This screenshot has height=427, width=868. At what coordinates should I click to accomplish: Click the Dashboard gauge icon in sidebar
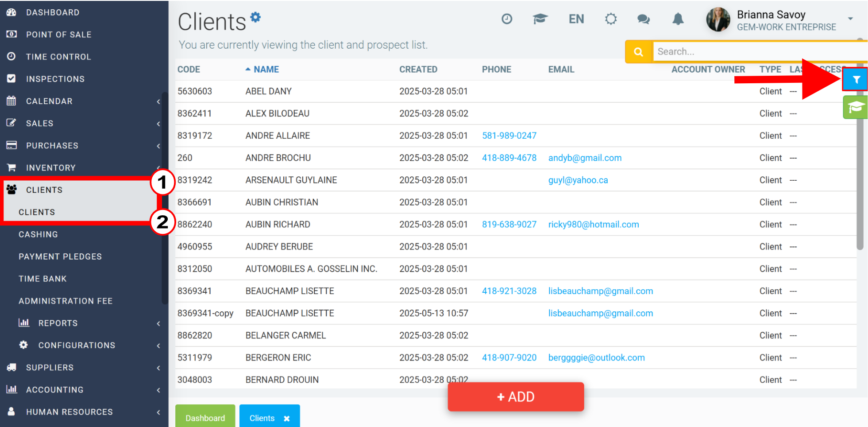12,12
